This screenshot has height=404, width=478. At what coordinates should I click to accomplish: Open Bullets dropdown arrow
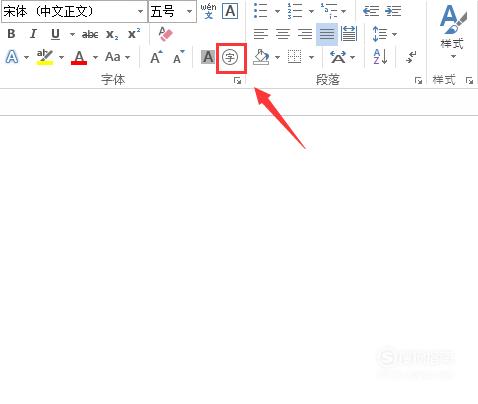pyautogui.click(x=277, y=11)
